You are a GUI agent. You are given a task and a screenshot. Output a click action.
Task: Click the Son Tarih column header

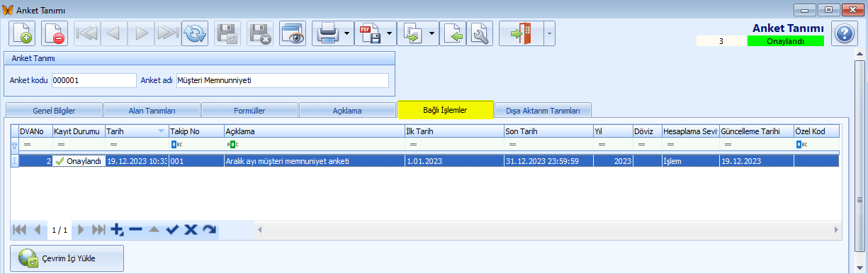pos(548,131)
